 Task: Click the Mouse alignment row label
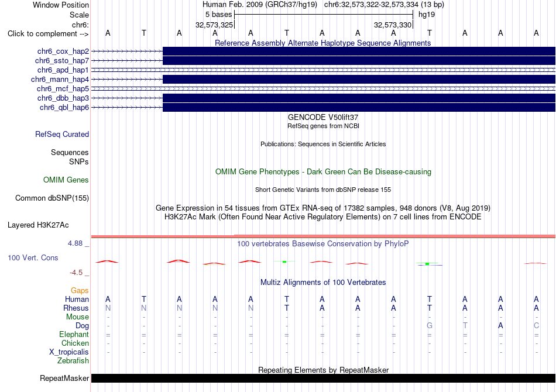78,317
